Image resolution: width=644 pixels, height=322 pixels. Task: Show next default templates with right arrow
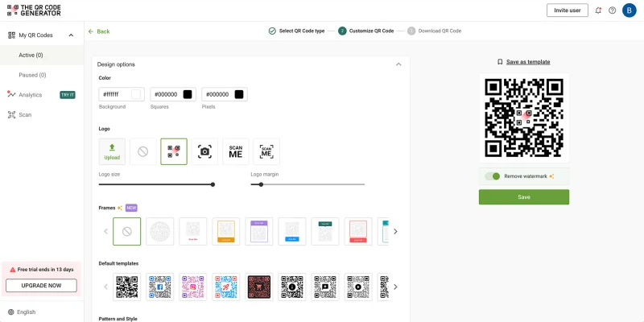395,287
